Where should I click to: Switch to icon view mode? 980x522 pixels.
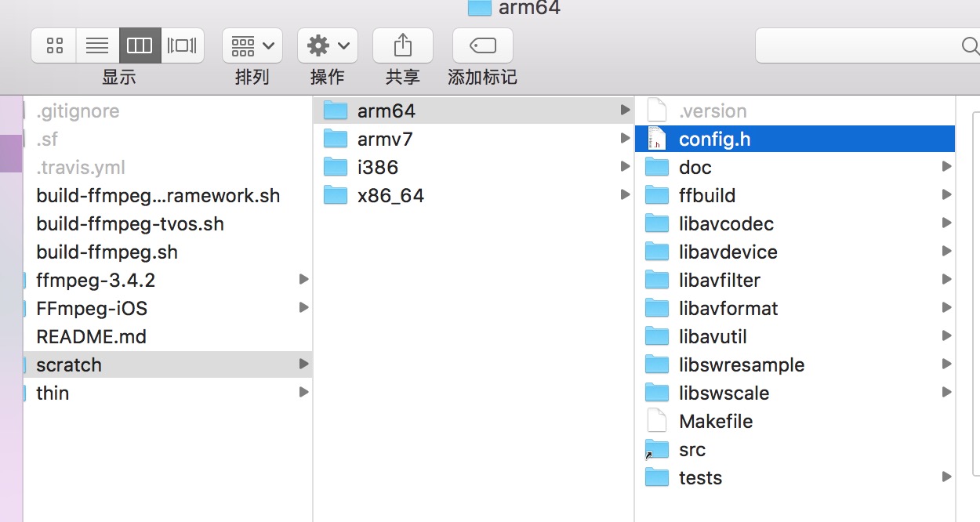[54, 45]
